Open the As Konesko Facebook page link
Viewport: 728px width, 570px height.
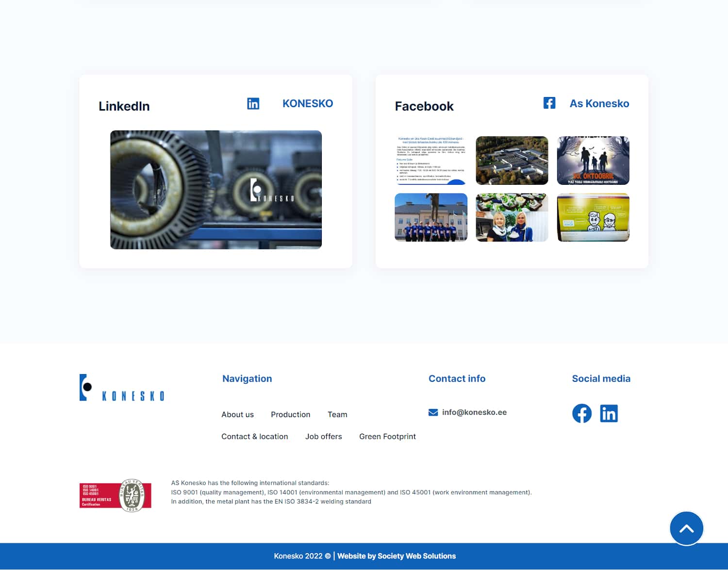click(599, 103)
